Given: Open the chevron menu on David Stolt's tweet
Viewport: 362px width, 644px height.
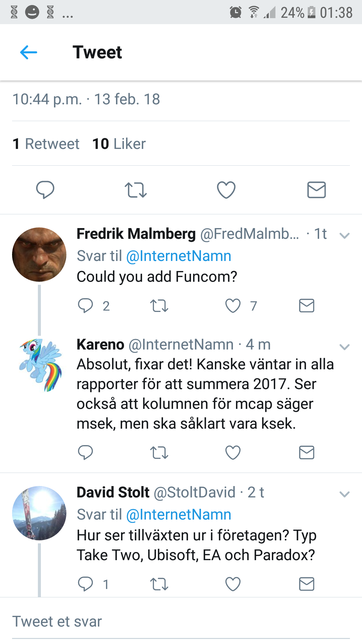Looking at the screenshot, I should [345, 494].
